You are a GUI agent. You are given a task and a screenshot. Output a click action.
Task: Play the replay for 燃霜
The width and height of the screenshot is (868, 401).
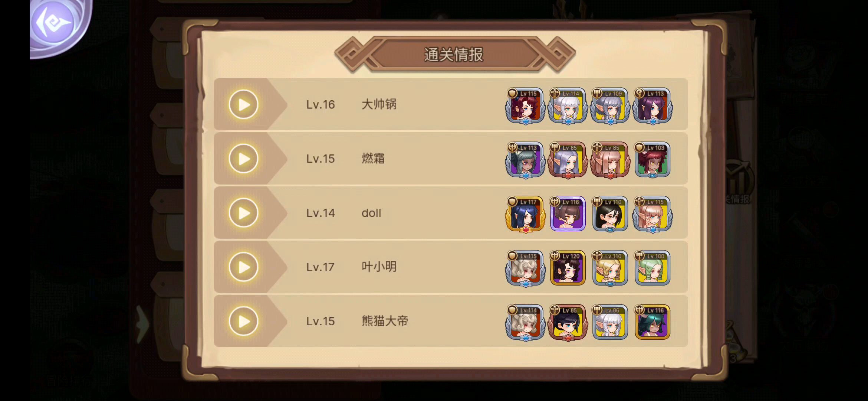click(243, 159)
